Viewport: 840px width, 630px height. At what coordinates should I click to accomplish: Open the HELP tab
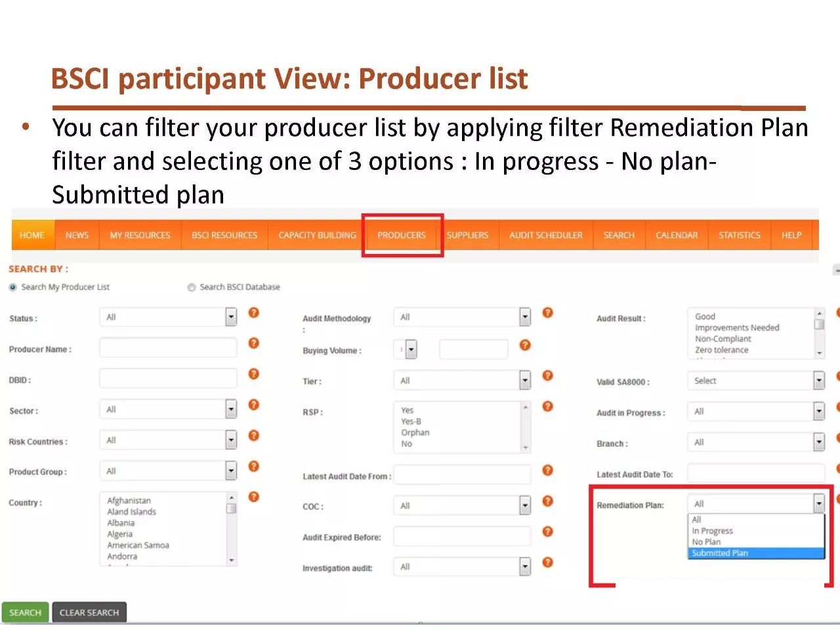coord(791,235)
